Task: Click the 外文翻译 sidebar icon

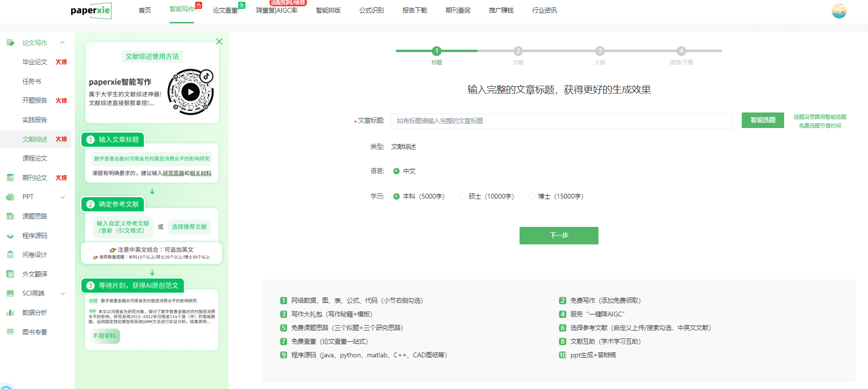Action: pyautogui.click(x=10, y=274)
